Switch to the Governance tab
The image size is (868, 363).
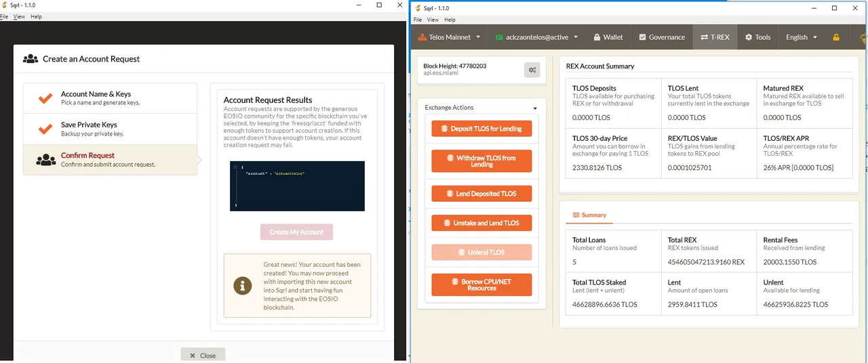(x=662, y=37)
